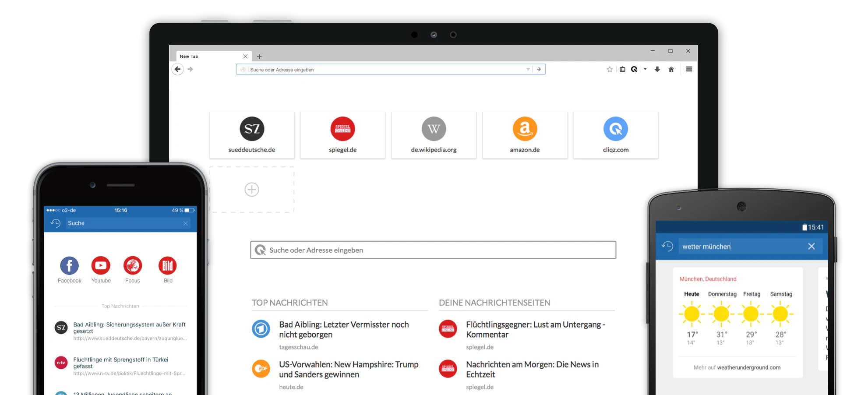
Task: Tap Facebook icon on iPhone
Action: (69, 265)
